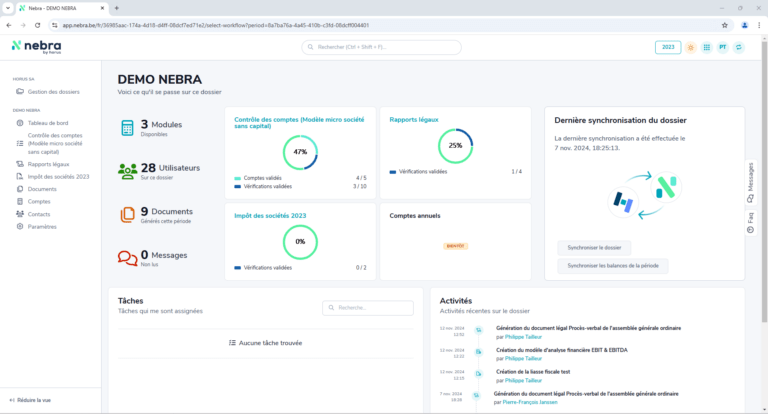Click the BIENTÔT badge in Comptes annuels

coord(456,246)
